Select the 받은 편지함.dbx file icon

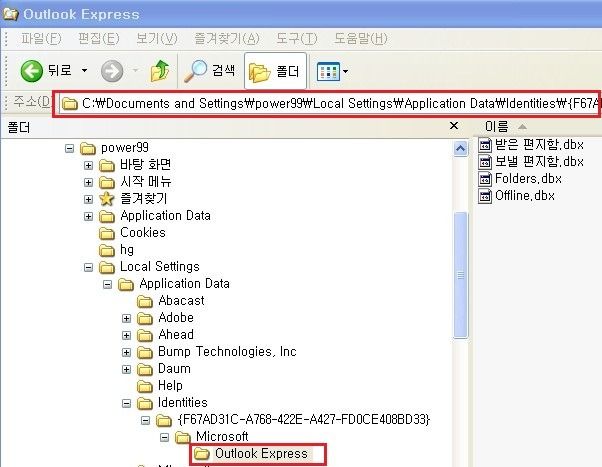485,145
